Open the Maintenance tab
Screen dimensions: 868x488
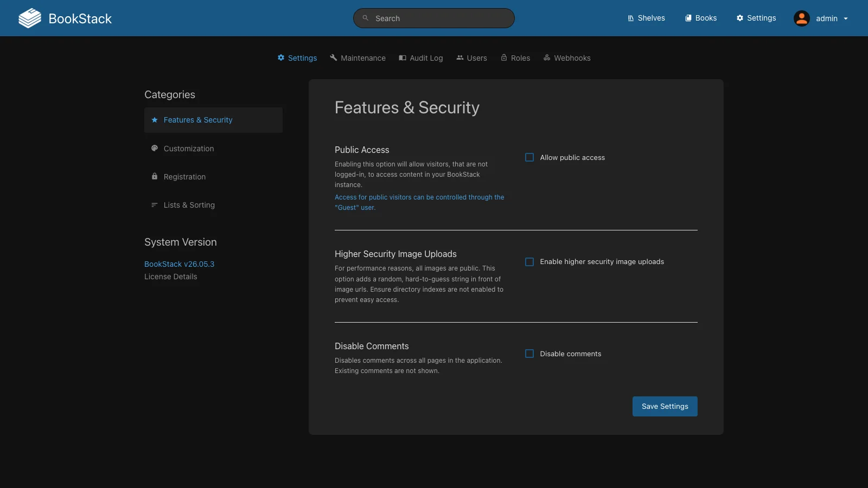(358, 58)
